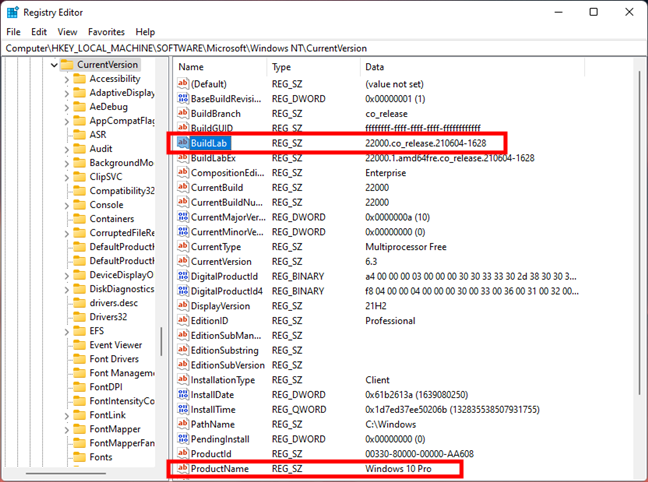Click the string icon of (Default) value
Screen dimensions: 648x482
point(183,84)
